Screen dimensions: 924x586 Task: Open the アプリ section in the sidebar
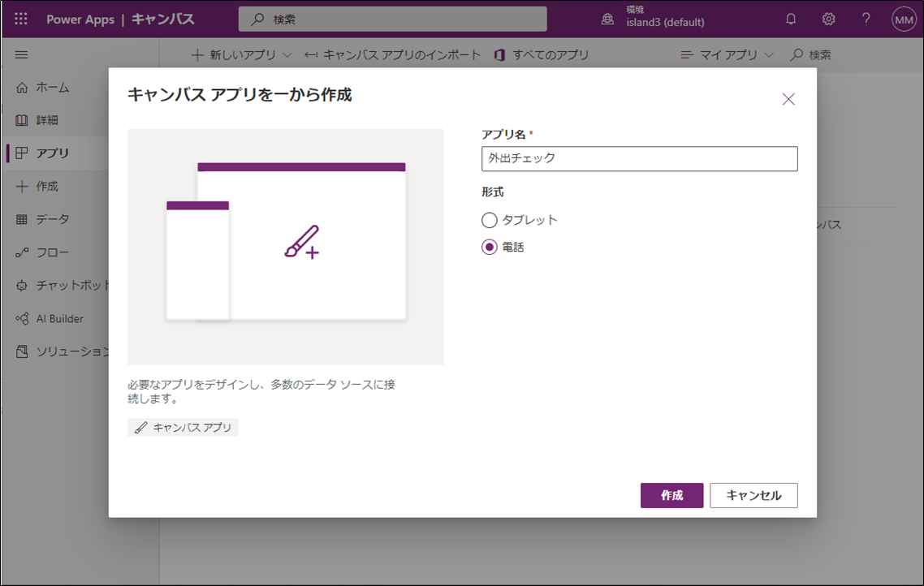tap(49, 153)
